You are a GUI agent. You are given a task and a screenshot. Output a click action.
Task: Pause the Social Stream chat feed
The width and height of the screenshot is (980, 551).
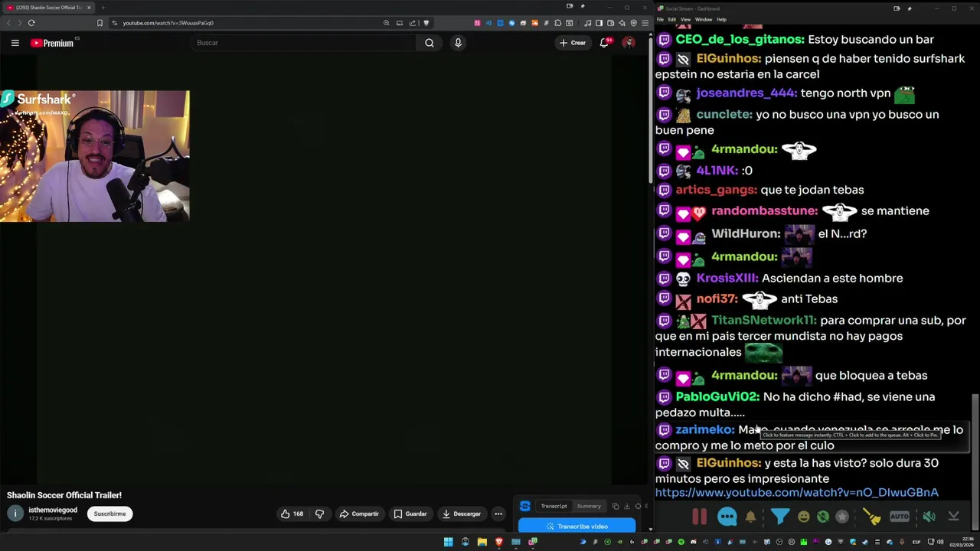(x=699, y=517)
